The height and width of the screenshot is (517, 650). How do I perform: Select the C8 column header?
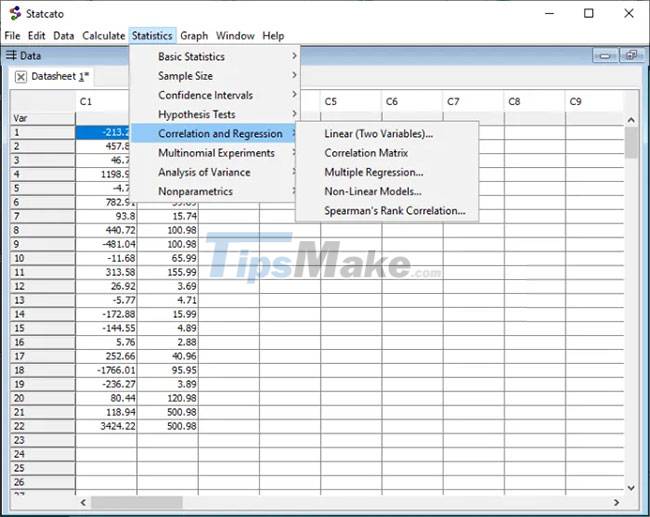pos(535,102)
